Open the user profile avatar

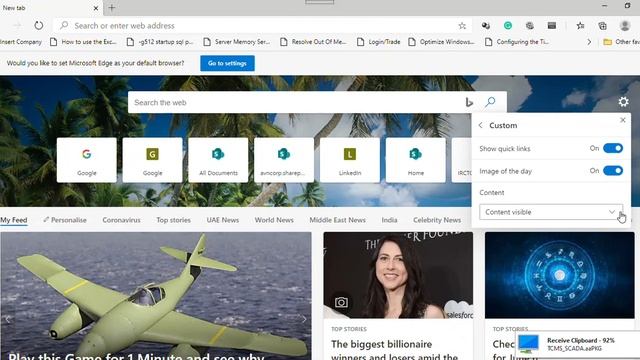[624, 25]
